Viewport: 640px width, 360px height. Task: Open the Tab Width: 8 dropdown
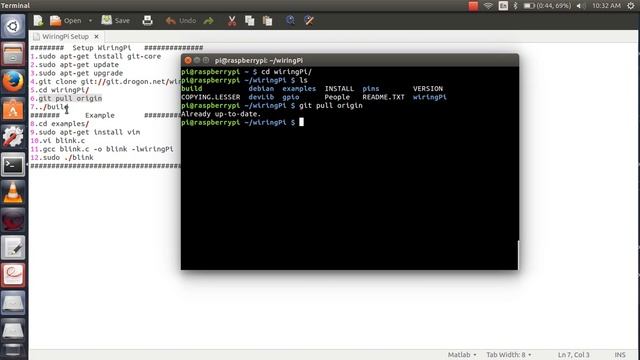click(509, 355)
